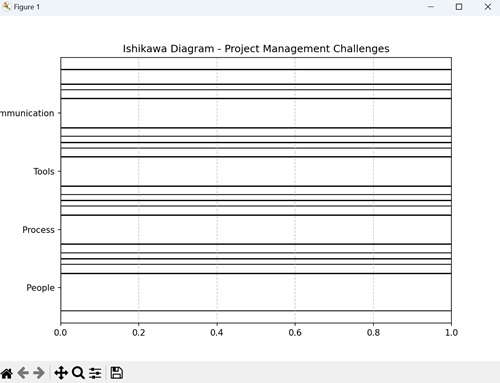Click the 0.0 x-axis tick label
Image resolution: width=500 pixels, height=383 pixels.
60,333
